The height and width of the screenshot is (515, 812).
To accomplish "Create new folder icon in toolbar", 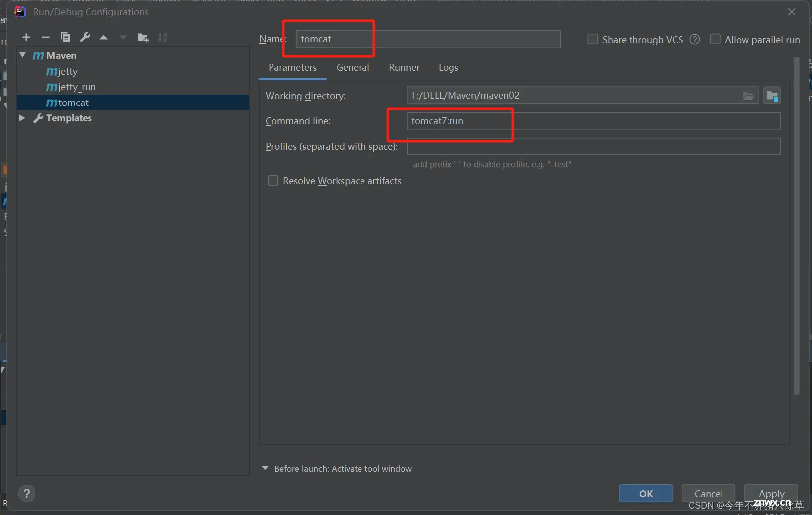I will pyautogui.click(x=143, y=37).
